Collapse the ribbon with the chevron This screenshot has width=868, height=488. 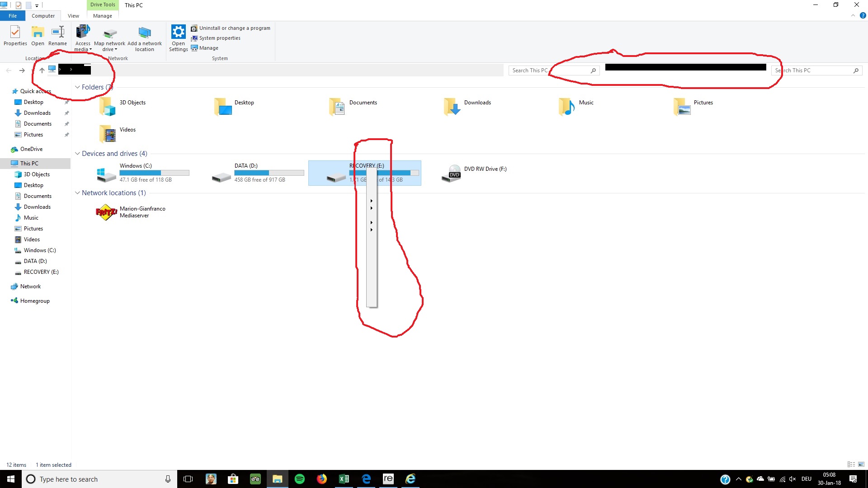pos(853,16)
